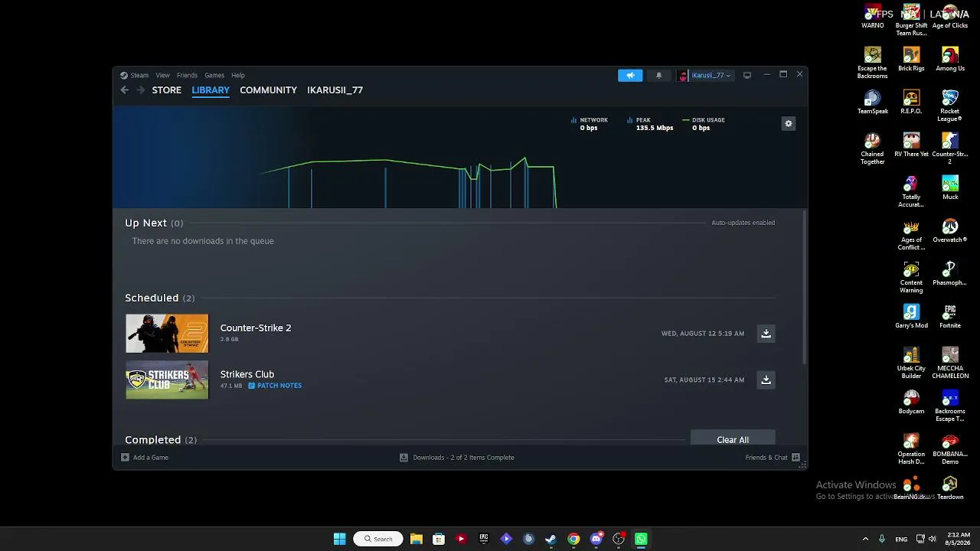Select the R.E.P.O. desktop icon

(x=911, y=102)
